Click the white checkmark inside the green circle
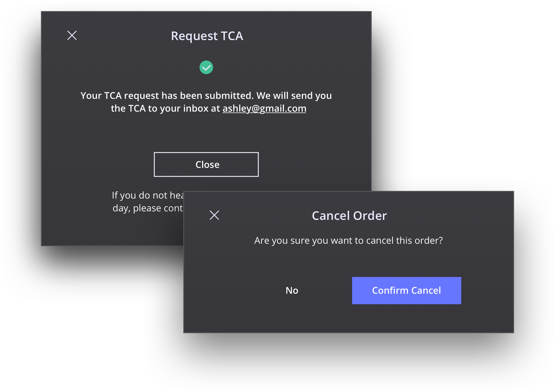This screenshot has height=392, width=555. pos(206,68)
